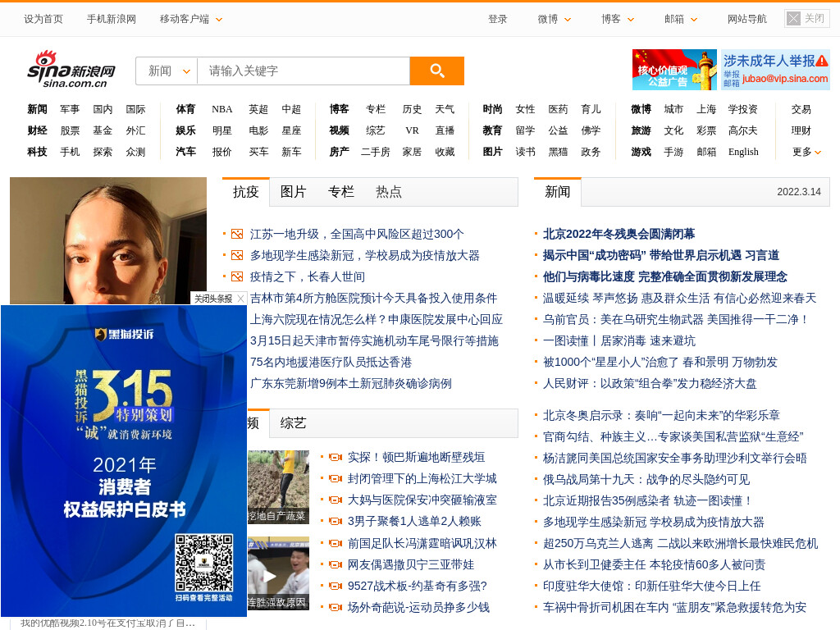The height and width of the screenshot is (630, 840).
Task: Open article 一图读懂丨居家消毒 速来避坑
Action: pyautogui.click(x=619, y=341)
